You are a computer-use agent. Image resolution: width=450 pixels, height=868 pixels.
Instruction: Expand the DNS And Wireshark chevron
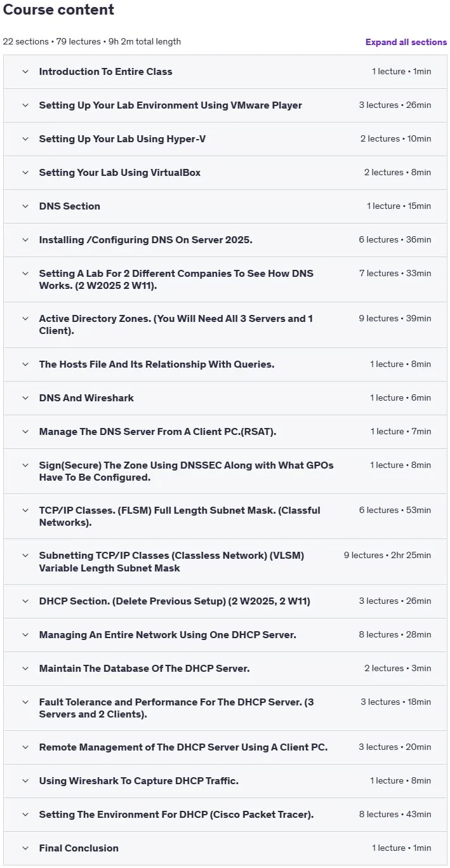click(25, 398)
